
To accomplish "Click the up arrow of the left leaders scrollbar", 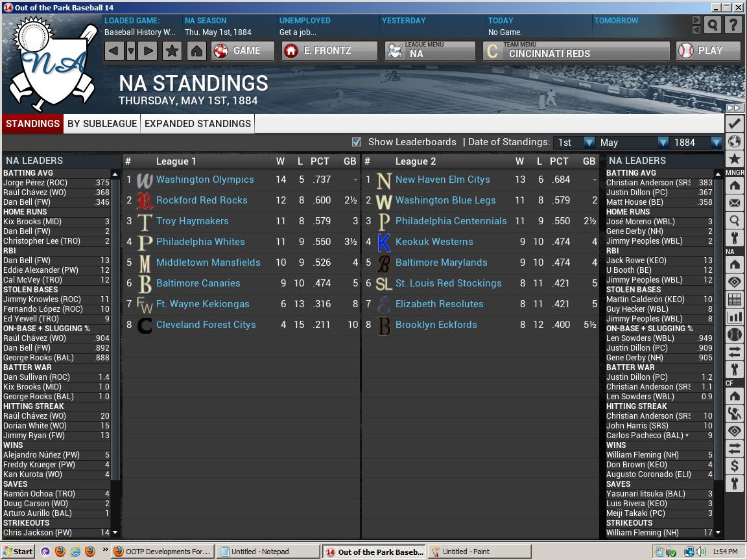I will [x=115, y=174].
